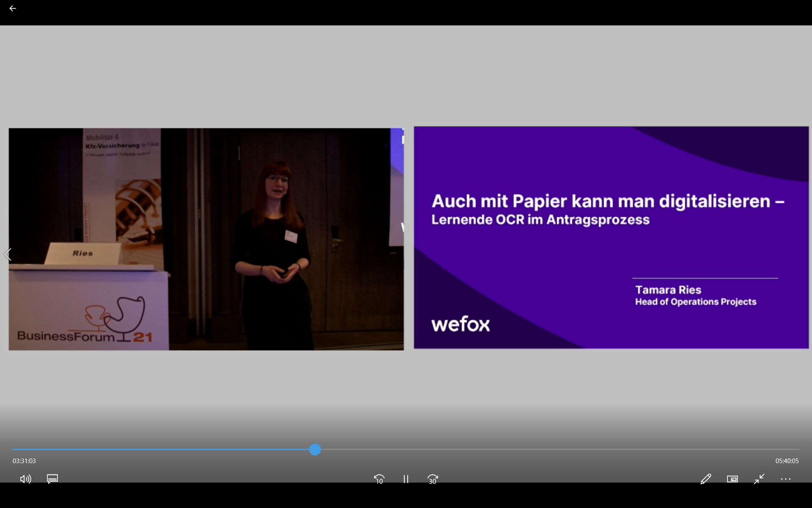This screenshot has height=508, width=812.
Task: Skip back 10 seconds
Action: pos(379,479)
